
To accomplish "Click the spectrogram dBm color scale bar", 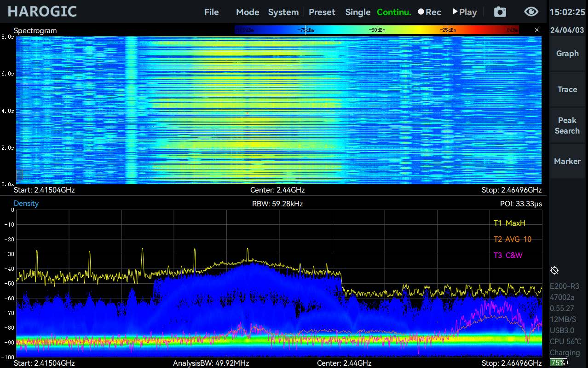I will click(x=376, y=30).
